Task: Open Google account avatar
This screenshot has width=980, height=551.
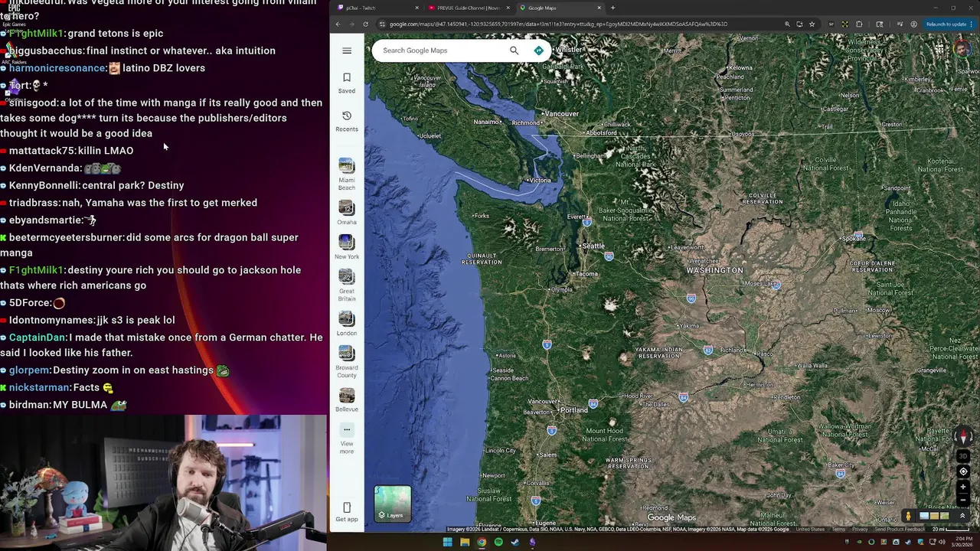Action: 963,49
